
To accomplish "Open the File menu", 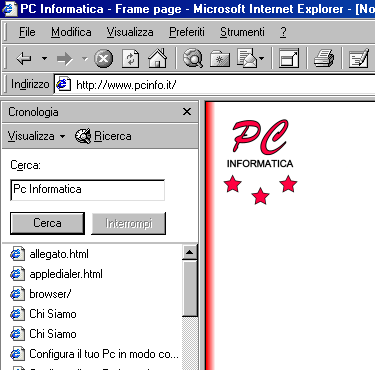I will 27,32.
